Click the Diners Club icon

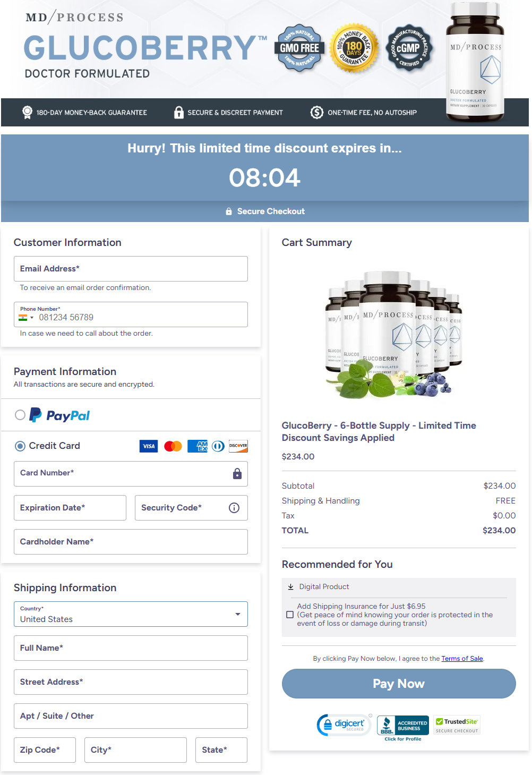pyautogui.click(x=218, y=446)
